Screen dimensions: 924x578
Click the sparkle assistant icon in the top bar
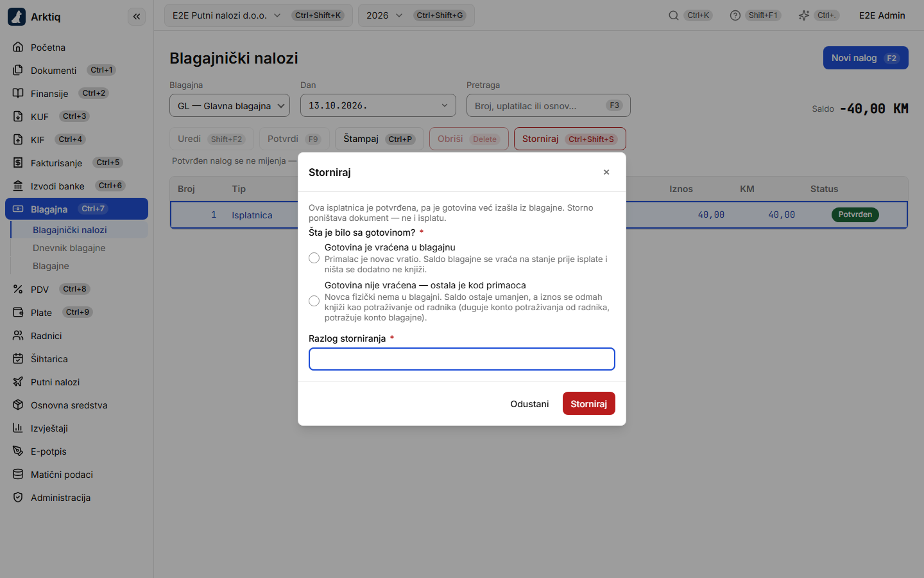tap(803, 15)
